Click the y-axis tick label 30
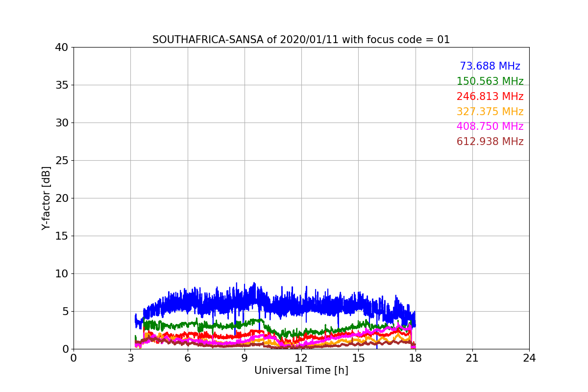Screen dimensions: 588x392 coord(62,123)
